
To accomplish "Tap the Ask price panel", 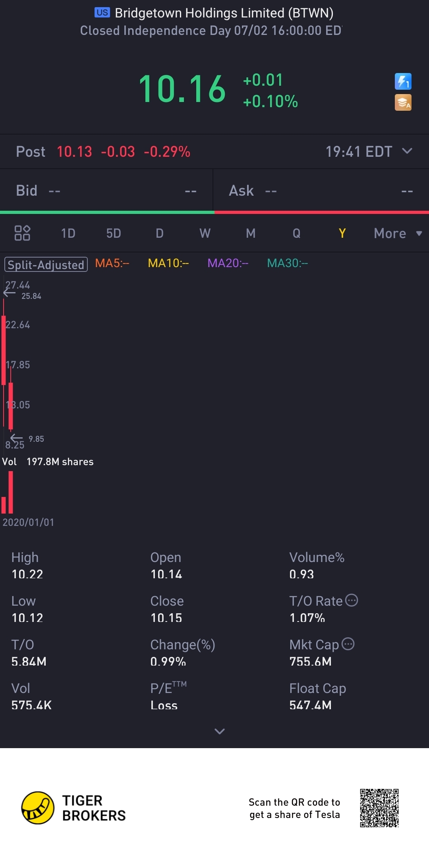I will [321, 191].
